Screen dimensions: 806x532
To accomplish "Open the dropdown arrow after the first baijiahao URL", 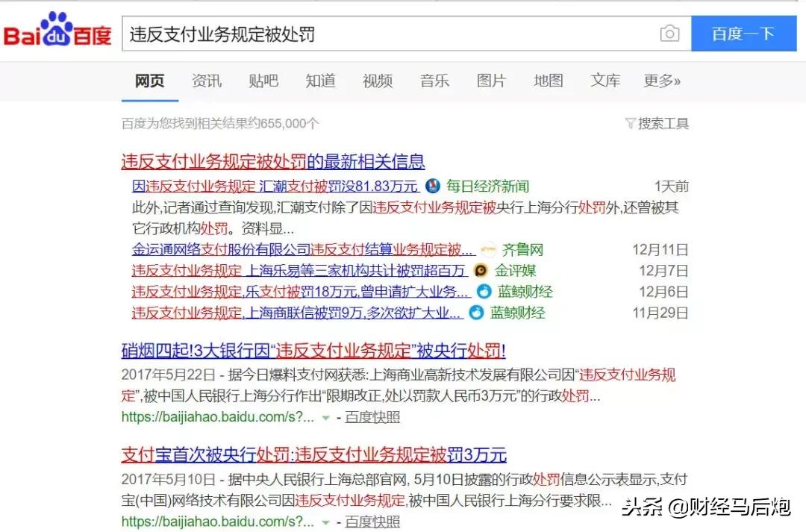I will coord(325,418).
